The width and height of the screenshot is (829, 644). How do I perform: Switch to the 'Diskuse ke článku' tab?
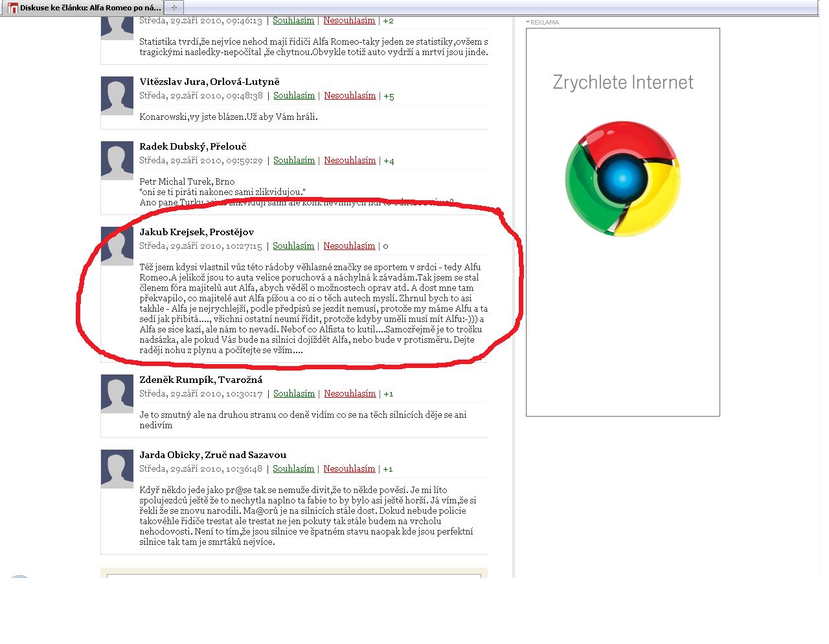(90, 8)
